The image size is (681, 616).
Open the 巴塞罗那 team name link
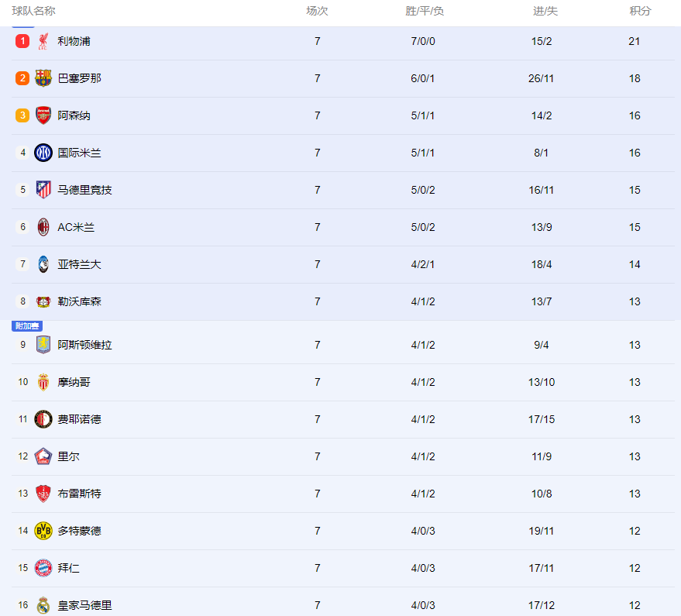80,78
